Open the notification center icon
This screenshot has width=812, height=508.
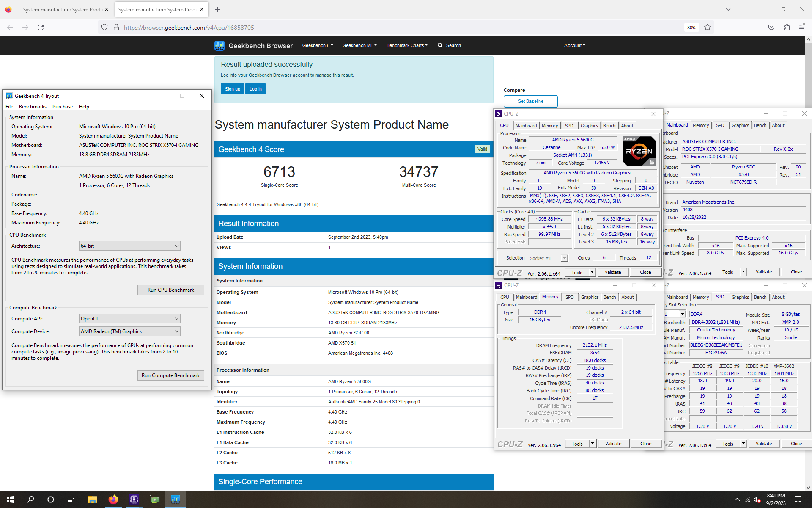pos(798,500)
